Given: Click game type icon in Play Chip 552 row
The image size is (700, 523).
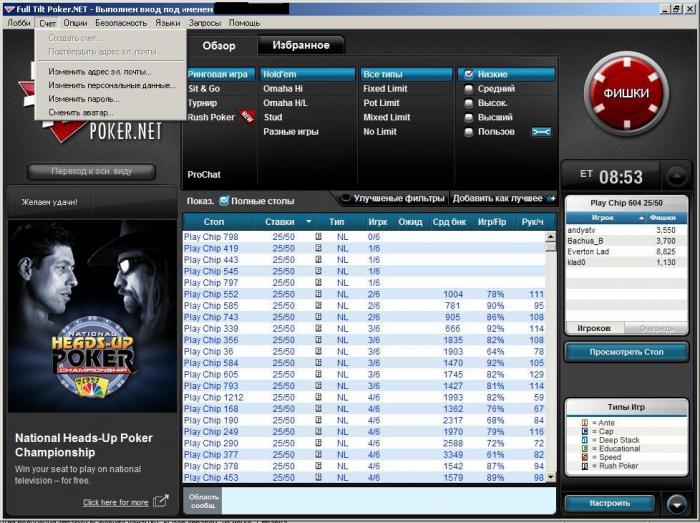Looking at the screenshot, I should point(318,294).
